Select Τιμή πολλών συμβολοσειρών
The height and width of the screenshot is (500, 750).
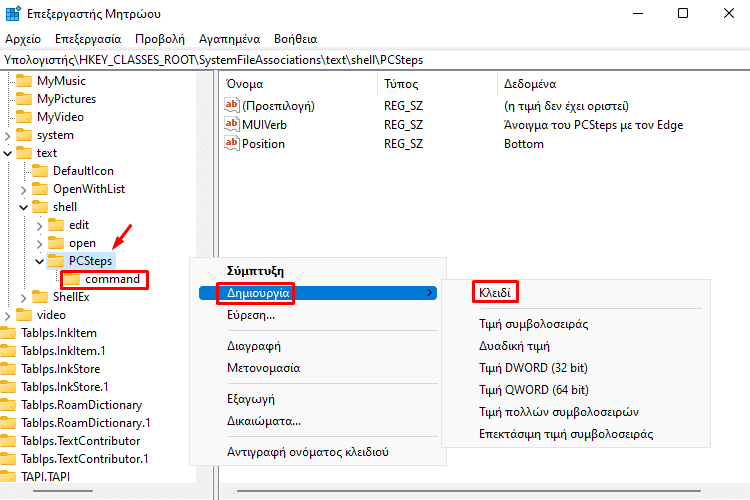click(x=576, y=412)
